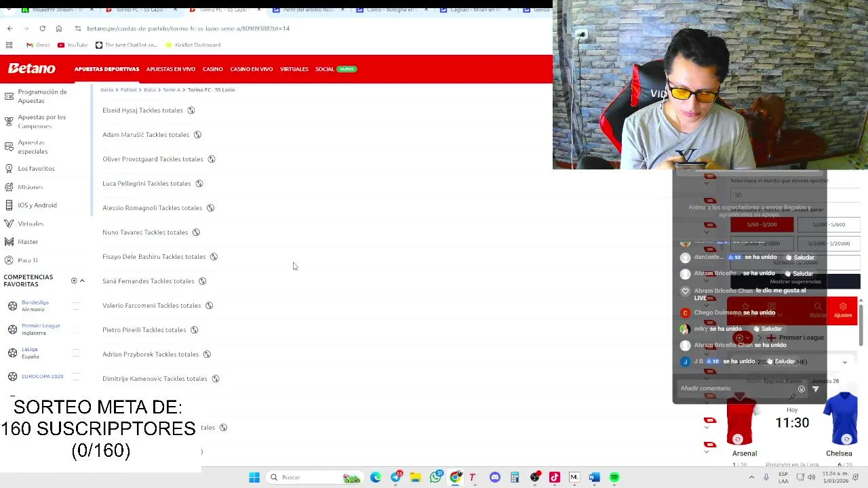This screenshot has height=488, width=868.
Task: Open Misiones in the sidebar
Action: tap(30, 187)
